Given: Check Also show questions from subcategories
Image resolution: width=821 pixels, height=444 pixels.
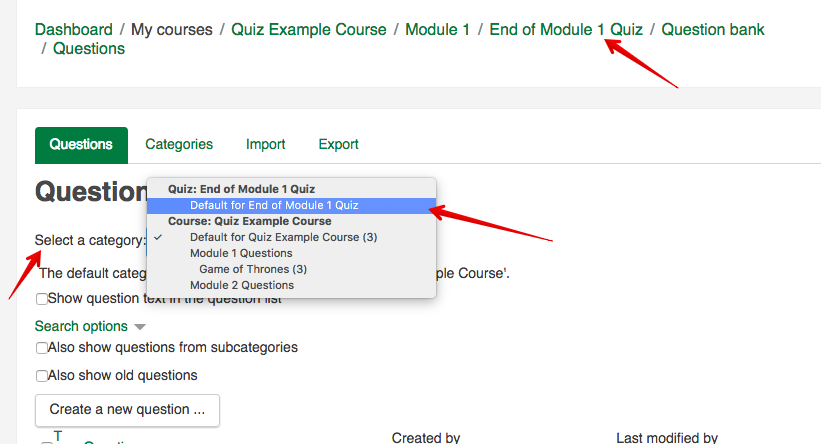Looking at the screenshot, I should tap(41, 348).
